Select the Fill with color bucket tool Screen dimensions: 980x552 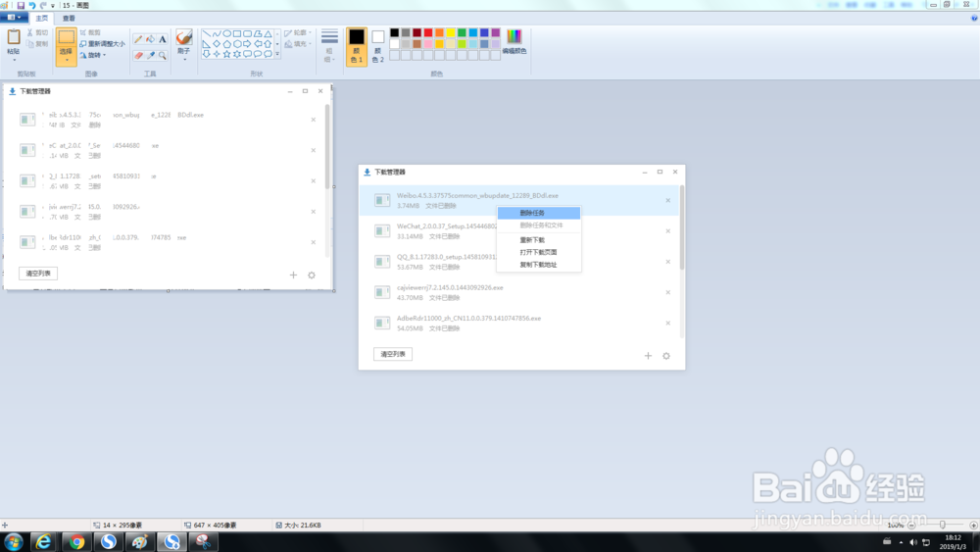[x=151, y=39]
